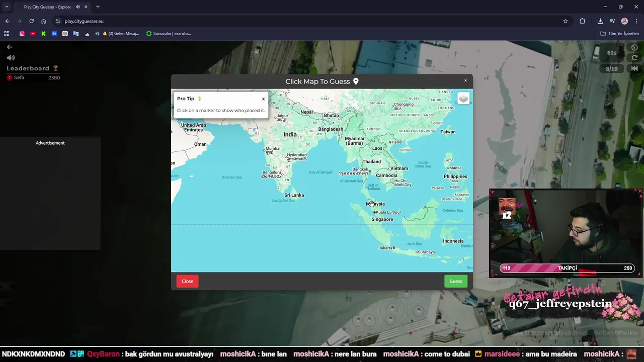Open the browser downloads icon
This screenshot has width=644, height=362.
600,21
